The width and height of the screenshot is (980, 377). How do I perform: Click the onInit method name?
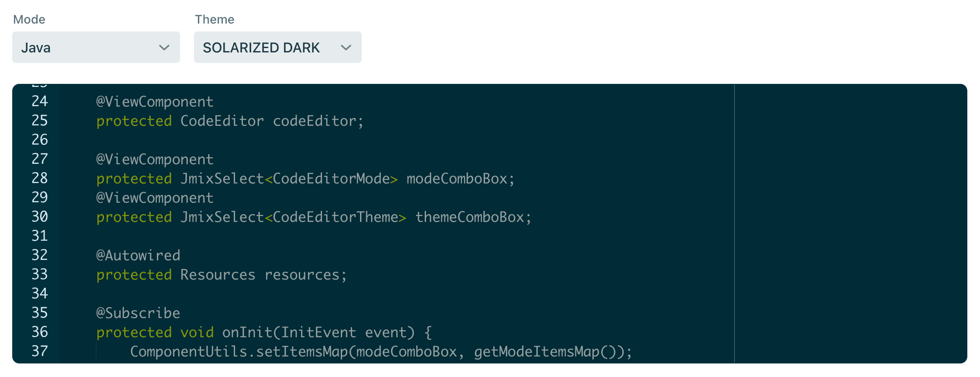[247, 332]
